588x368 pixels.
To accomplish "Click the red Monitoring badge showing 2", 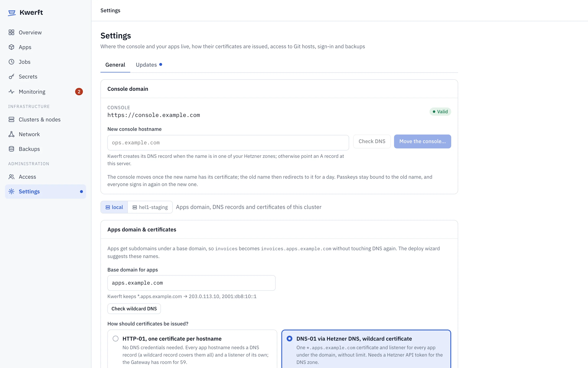I will [79, 92].
